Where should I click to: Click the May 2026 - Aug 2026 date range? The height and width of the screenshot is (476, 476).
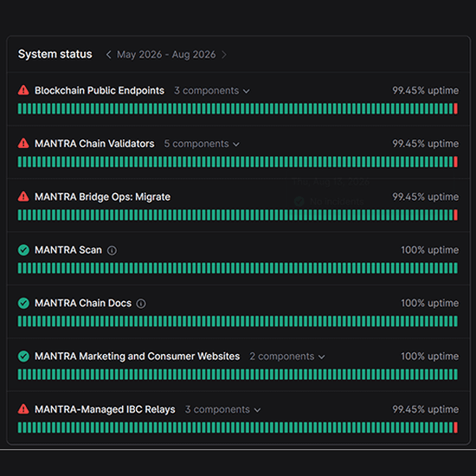point(166,55)
